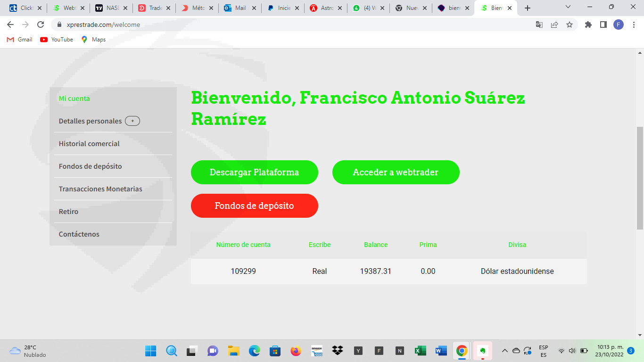
Task: Open Retiro in the account sidebar
Action: pyautogui.click(x=69, y=212)
